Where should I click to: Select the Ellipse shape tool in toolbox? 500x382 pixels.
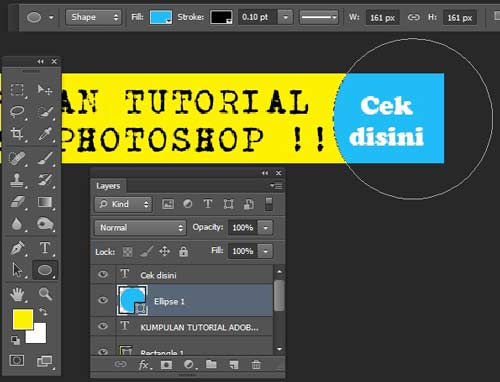click(x=45, y=270)
